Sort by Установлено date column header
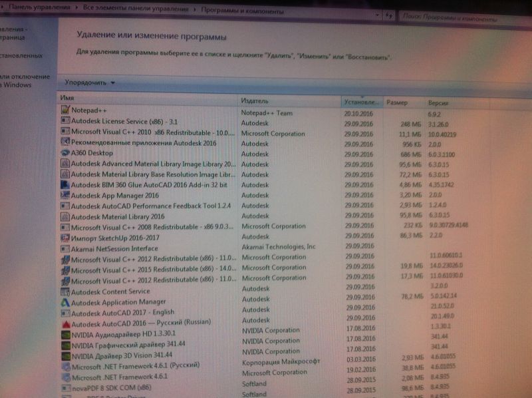The height and width of the screenshot is (398, 532). coord(362,102)
